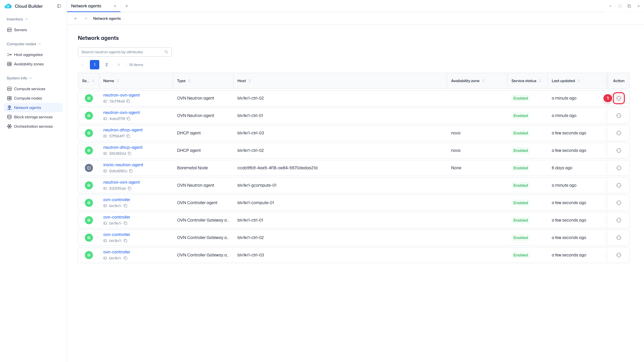644x362 pixels.
Task: Sort table by Host column
Action: 250,81
